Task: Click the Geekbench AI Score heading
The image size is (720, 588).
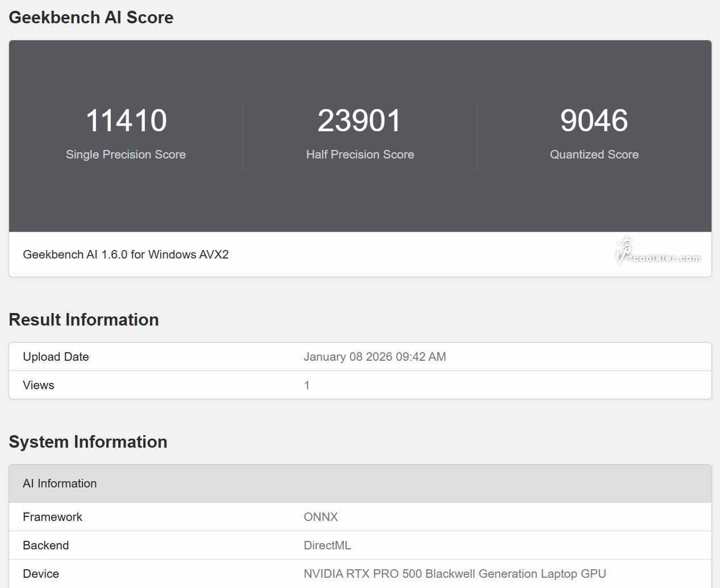Action: pyautogui.click(x=91, y=18)
